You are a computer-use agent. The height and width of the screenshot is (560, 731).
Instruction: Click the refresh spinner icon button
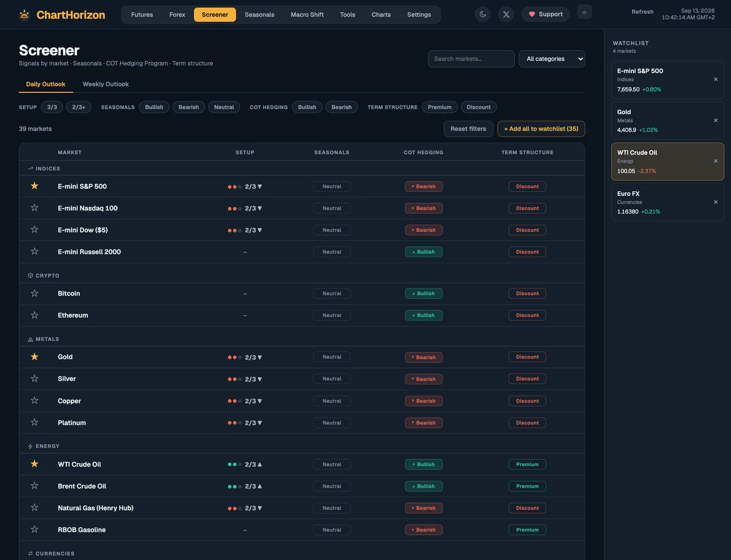(x=585, y=12)
